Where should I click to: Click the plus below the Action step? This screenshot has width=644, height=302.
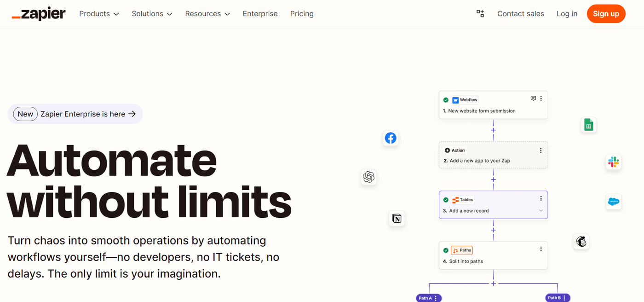(494, 180)
